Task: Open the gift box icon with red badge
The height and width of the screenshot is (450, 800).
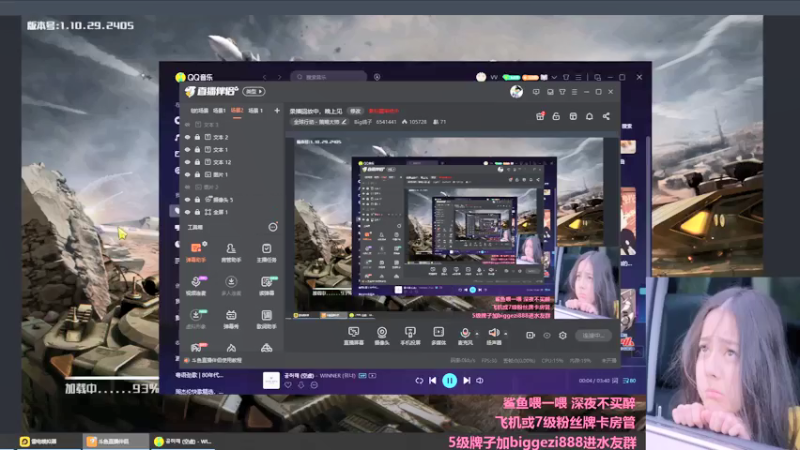Action: tap(540, 116)
